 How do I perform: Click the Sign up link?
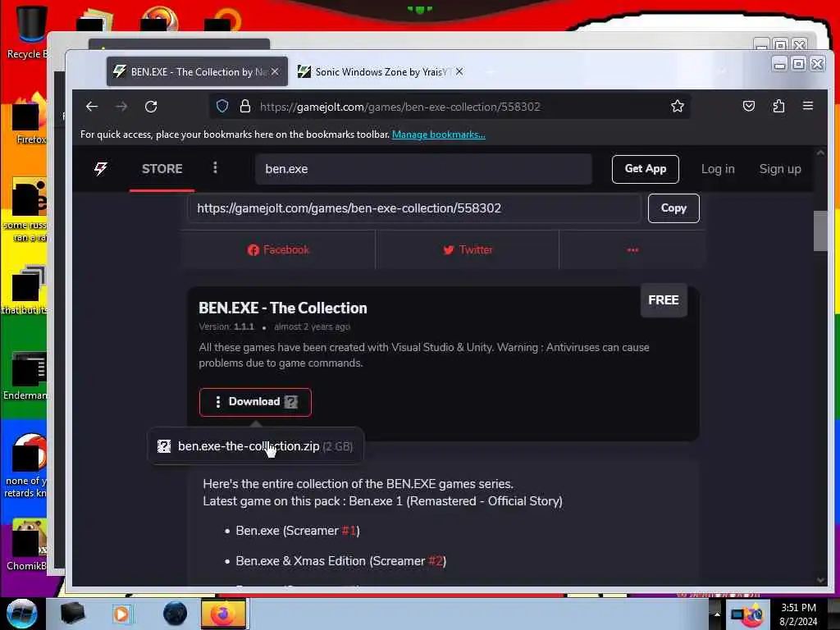(x=780, y=169)
